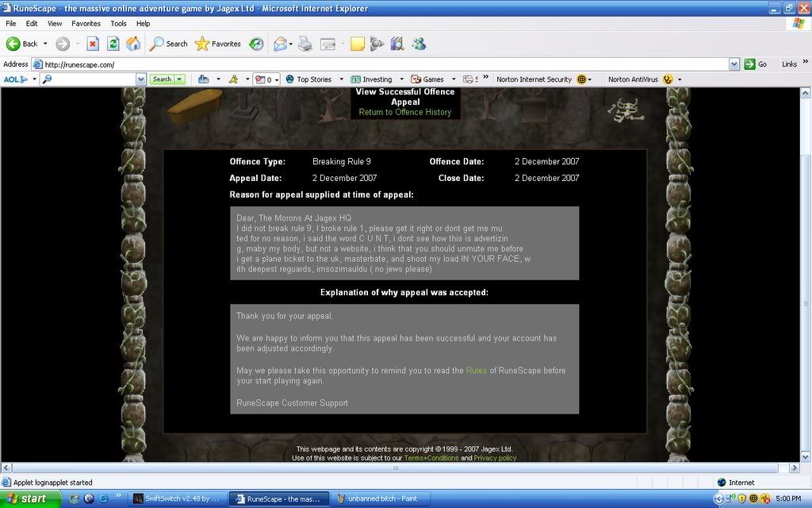
Task: Click the Internet zone indicator in status bar
Action: [x=735, y=483]
